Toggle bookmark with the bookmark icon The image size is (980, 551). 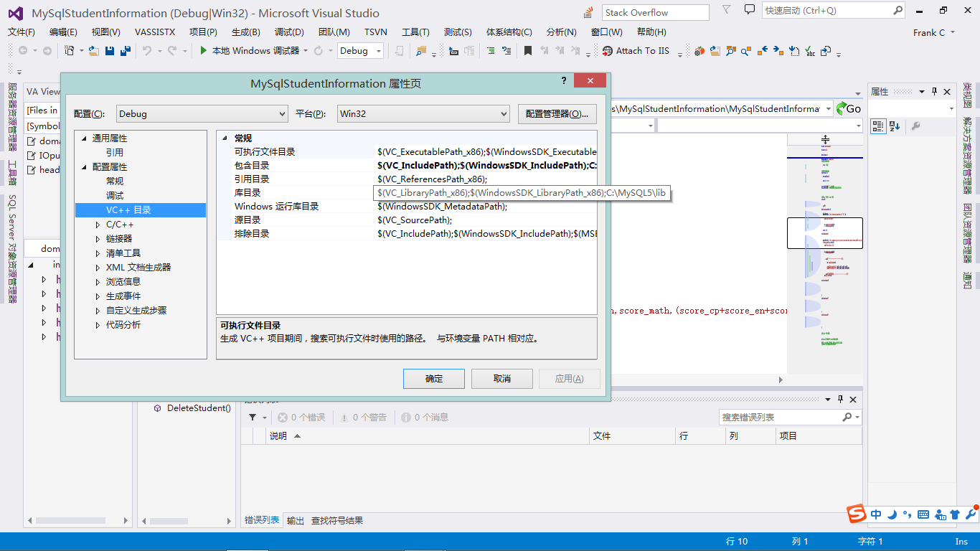coord(528,51)
